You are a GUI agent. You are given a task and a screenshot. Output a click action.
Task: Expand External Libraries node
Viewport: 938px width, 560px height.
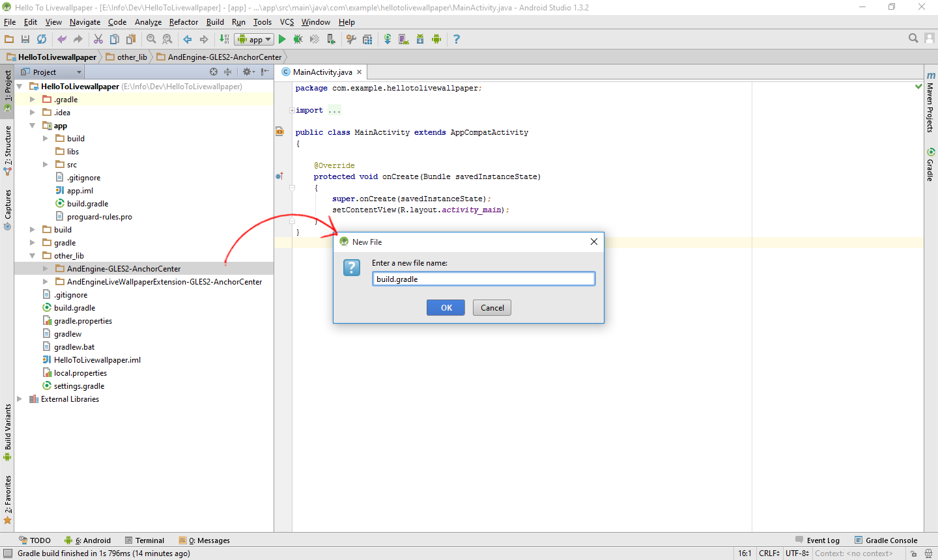coord(20,399)
